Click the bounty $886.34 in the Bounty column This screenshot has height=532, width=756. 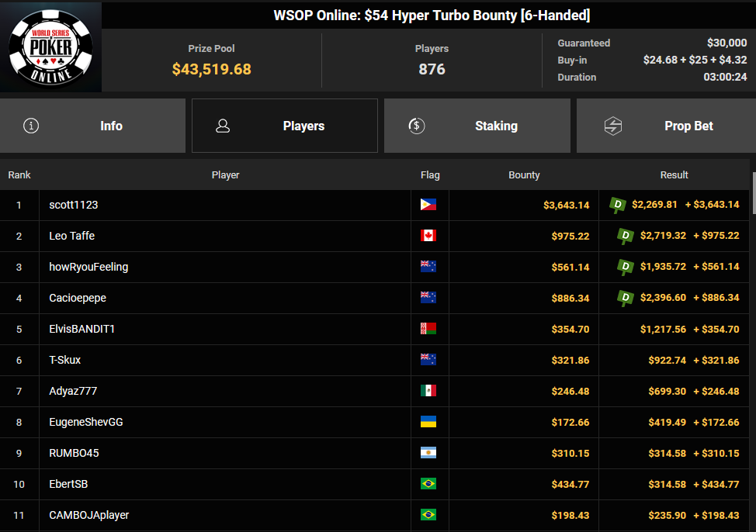(x=570, y=299)
